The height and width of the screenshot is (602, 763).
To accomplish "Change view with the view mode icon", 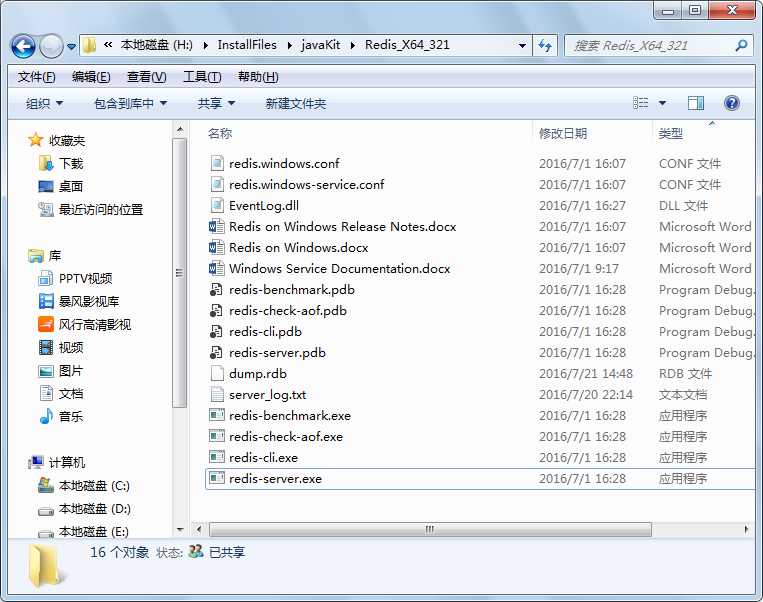I will click(x=640, y=103).
